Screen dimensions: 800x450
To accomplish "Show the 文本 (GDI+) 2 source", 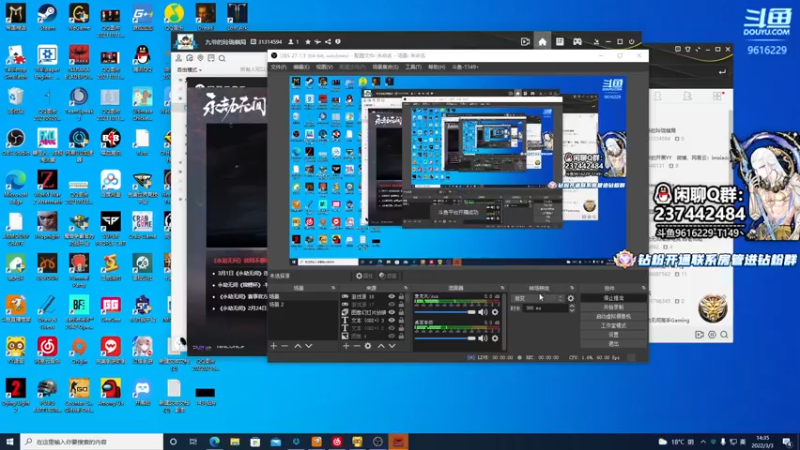I will (x=391, y=328).
